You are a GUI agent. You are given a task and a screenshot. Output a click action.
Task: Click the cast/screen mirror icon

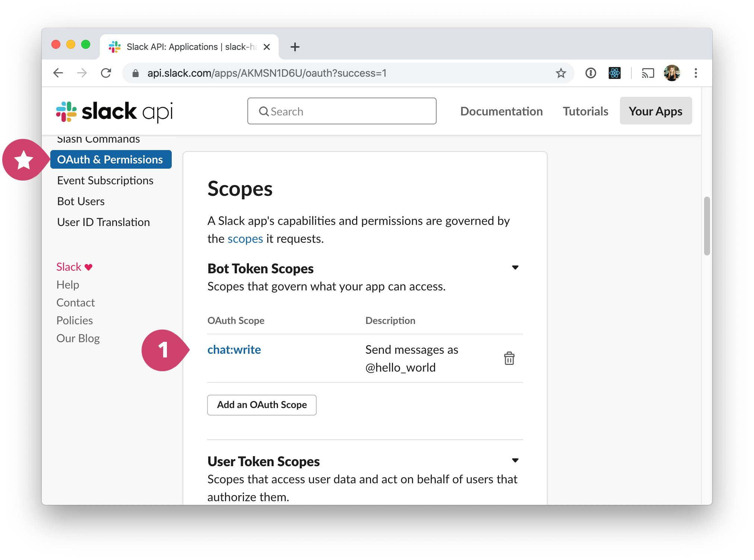click(x=648, y=73)
